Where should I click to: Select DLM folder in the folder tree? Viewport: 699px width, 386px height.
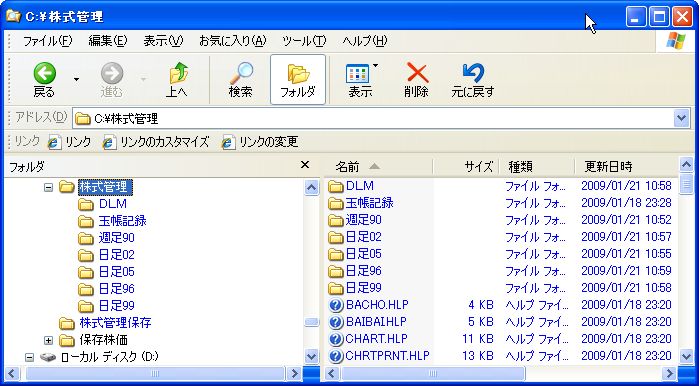coord(113,204)
